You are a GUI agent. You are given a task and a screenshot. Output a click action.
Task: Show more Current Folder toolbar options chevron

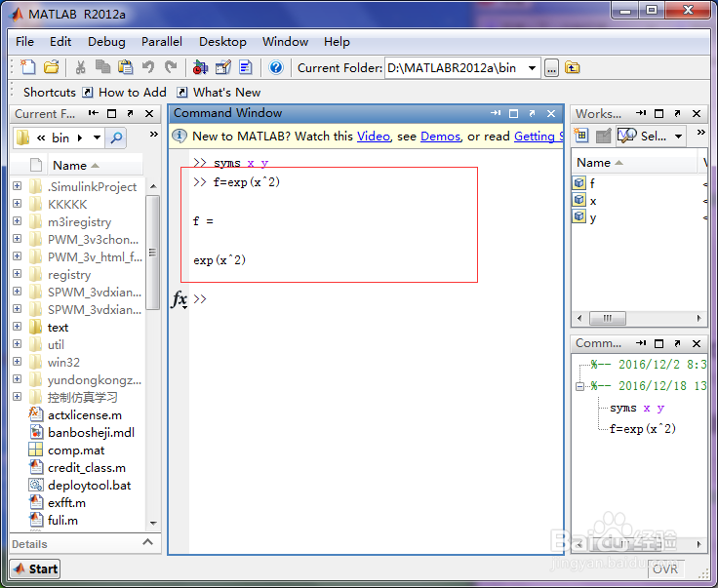click(154, 134)
